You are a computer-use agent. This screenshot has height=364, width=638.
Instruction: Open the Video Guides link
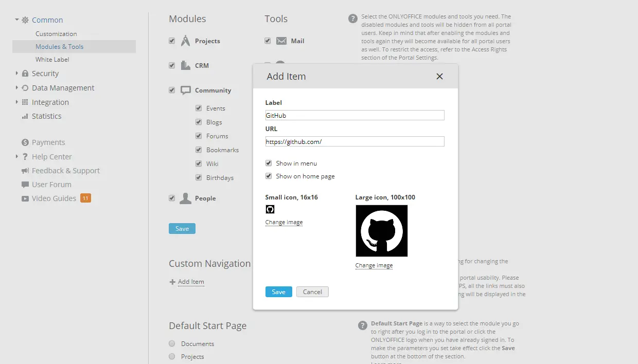(x=54, y=198)
